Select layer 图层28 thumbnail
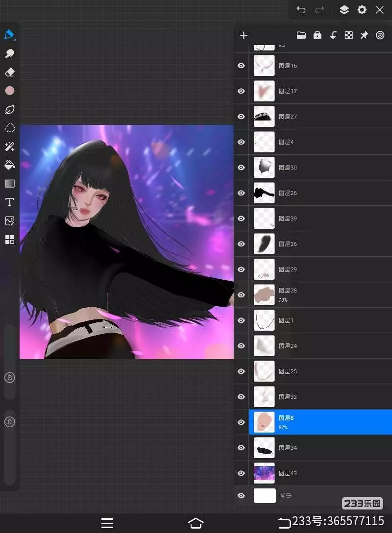Viewport: 392px width, 533px height. [x=264, y=295]
